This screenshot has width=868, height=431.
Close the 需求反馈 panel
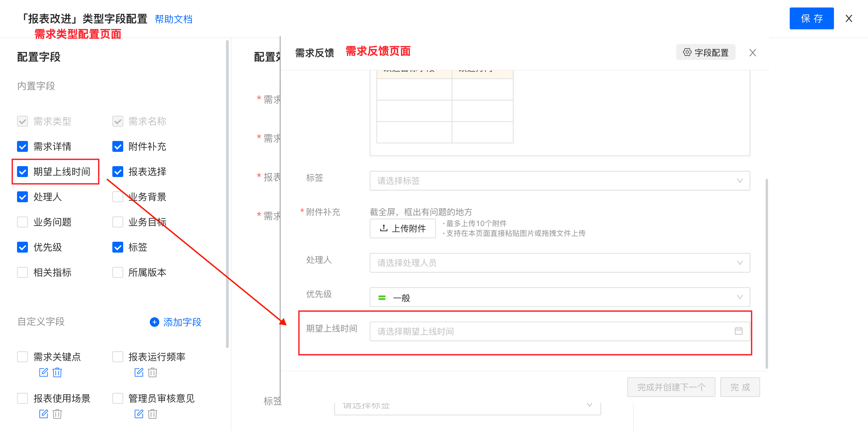point(753,53)
